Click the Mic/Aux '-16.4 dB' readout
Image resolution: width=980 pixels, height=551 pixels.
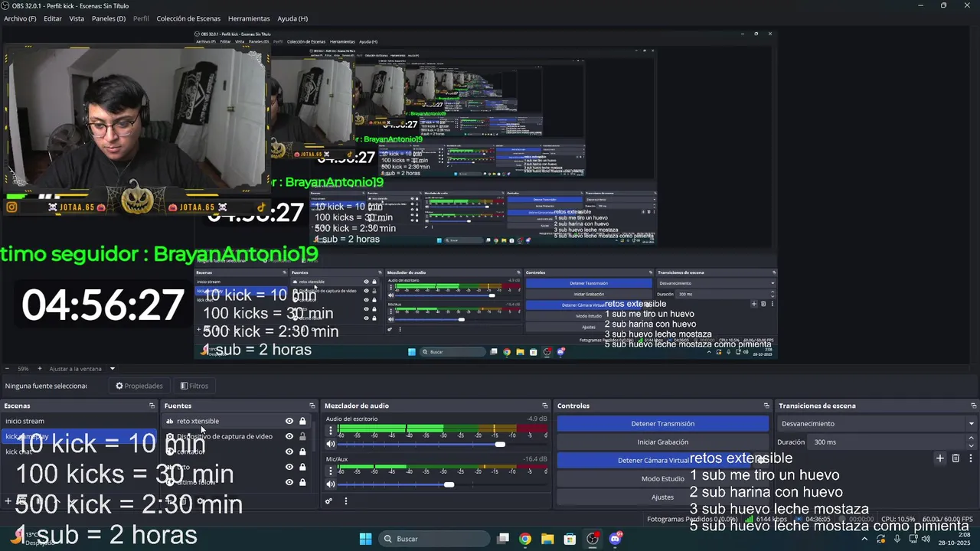coord(535,458)
